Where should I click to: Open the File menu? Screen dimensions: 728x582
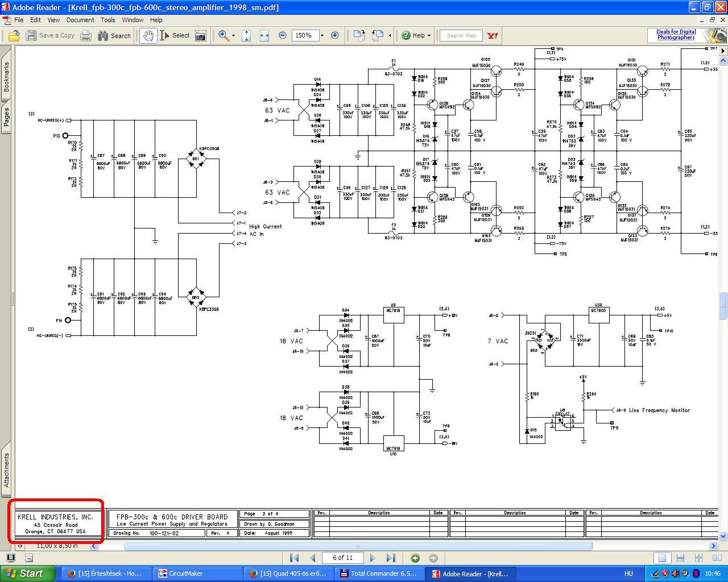19,20
